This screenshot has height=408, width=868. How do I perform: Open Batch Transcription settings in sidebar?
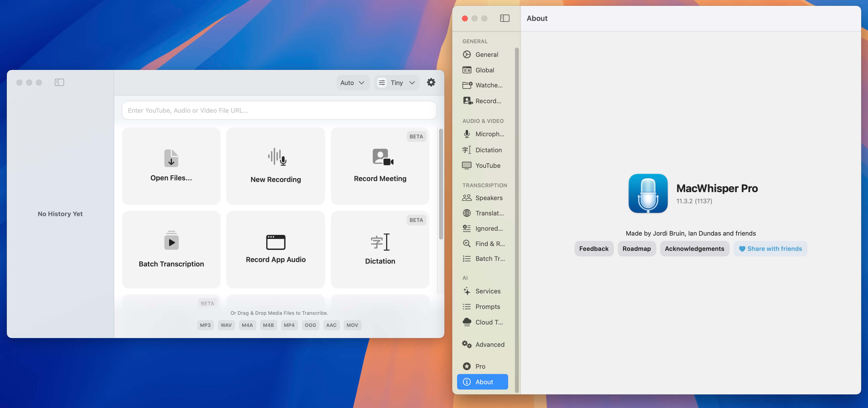point(483,259)
